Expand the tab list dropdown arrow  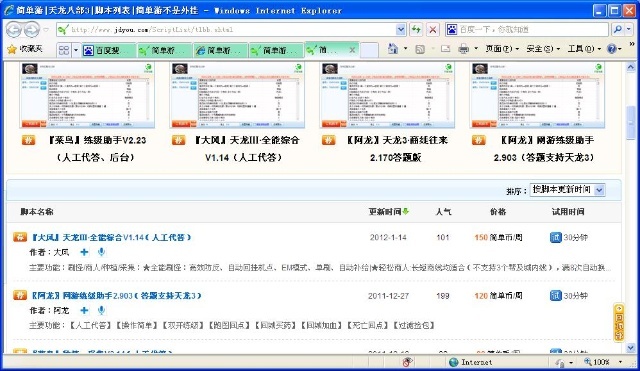(76, 50)
